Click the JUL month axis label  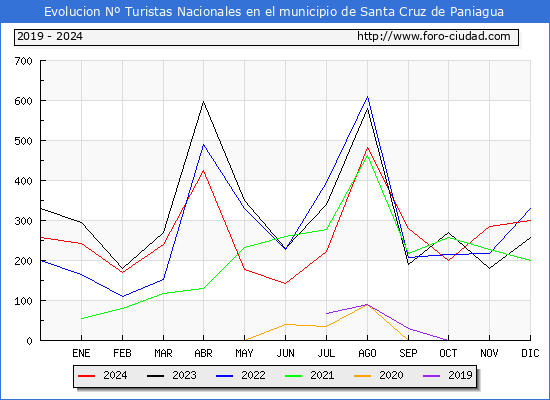pyautogui.click(x=326, y=353)
